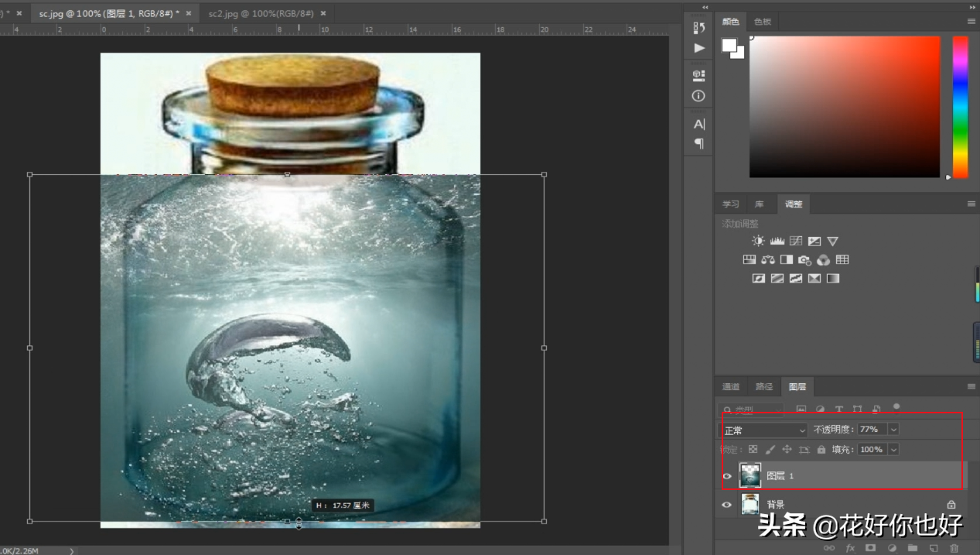Open the History panel icon
The image size is (980, 555).
[x=699, y=28]
